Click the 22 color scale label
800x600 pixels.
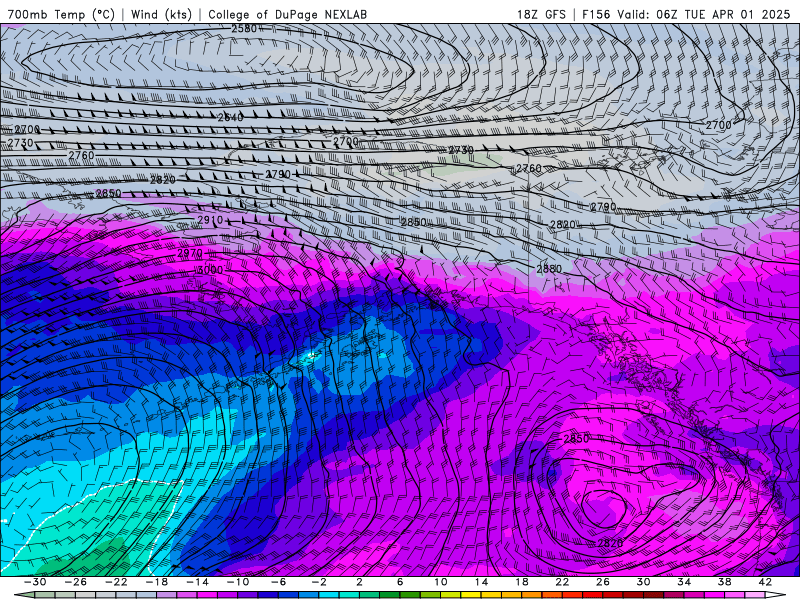(562, 582)
